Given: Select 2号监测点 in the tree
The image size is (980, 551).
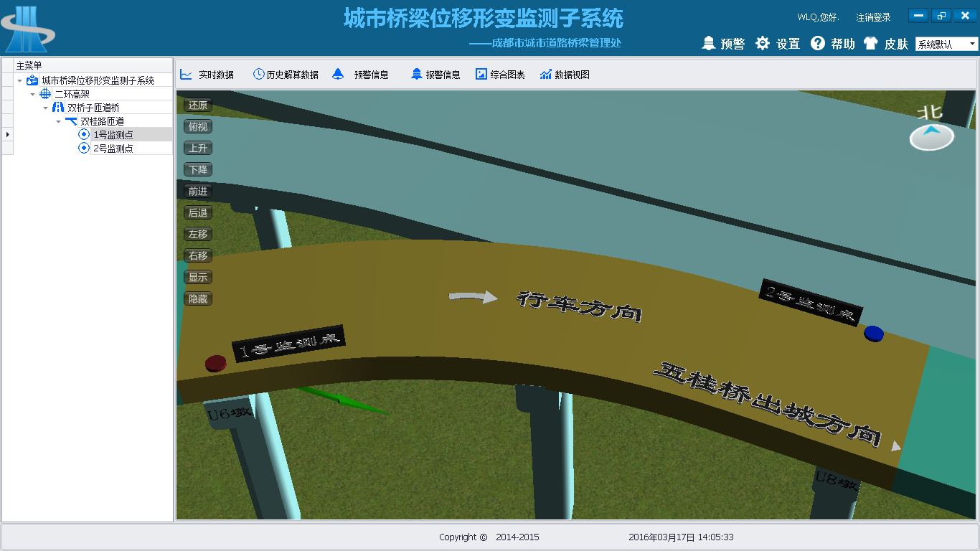Looking at the screenshot, I should (113, 149).
